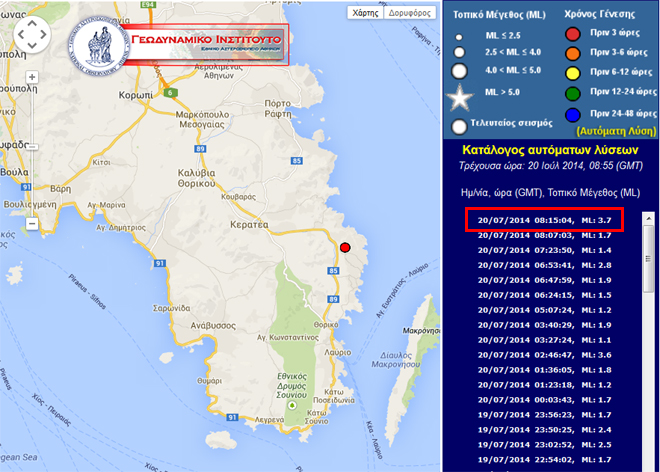Click the red earthquake marker on the map
Screen dimensions: 660x472
[345, 247]
